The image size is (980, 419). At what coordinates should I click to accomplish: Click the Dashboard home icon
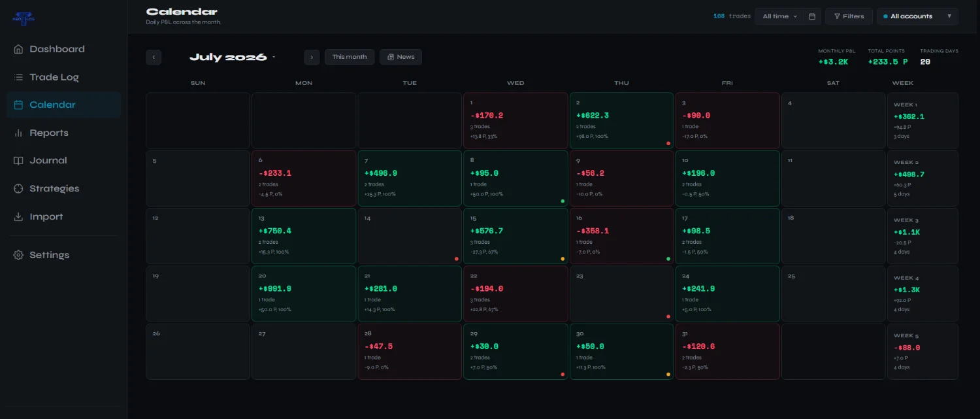coord(18,49)
